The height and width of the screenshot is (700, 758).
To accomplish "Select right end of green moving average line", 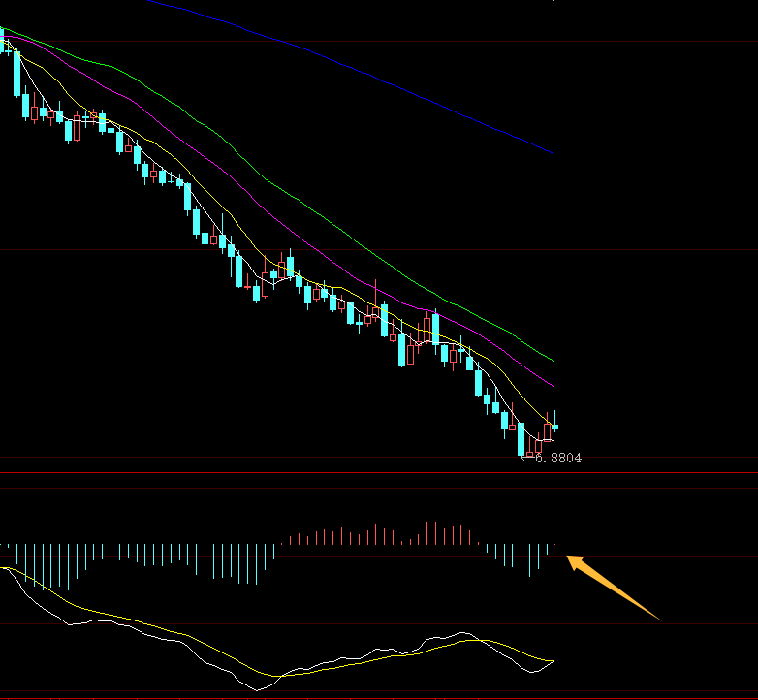I will (553, 361).
